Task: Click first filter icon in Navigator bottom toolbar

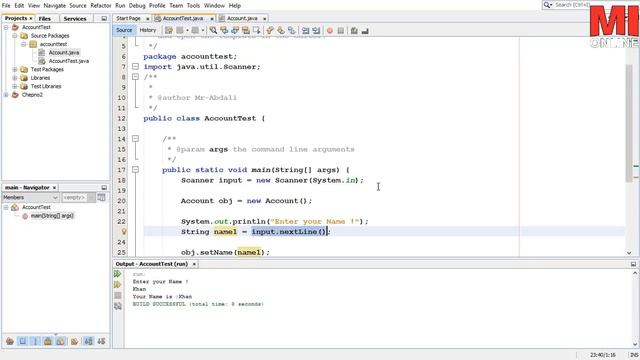Action: click(x=10, y=341)
